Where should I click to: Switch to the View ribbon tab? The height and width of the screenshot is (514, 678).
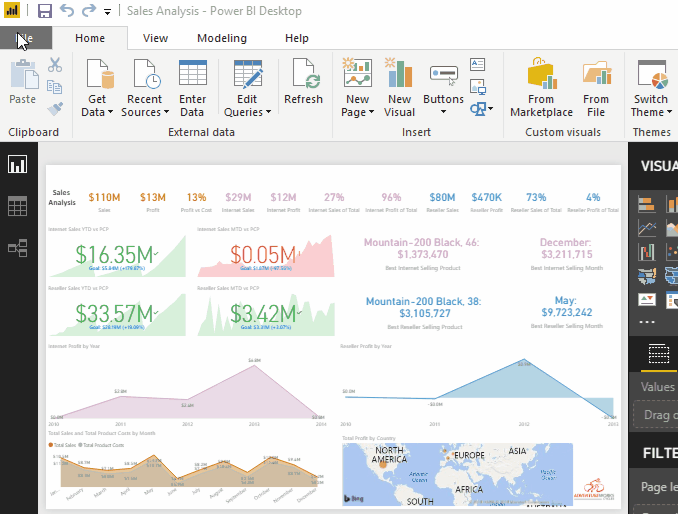(155, 38)
